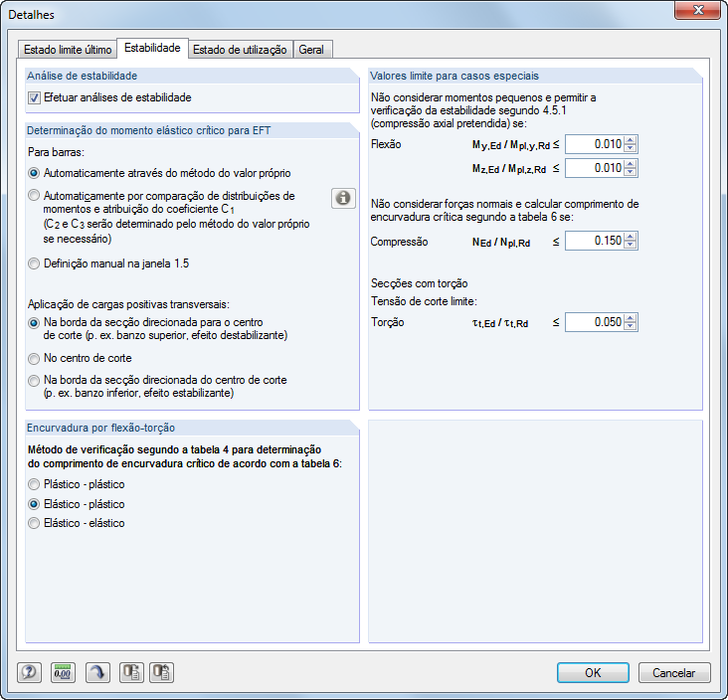728x700 pixels.
Task: Decrease My,Ed / Mpl,y,Rd value
Action: 630,148
